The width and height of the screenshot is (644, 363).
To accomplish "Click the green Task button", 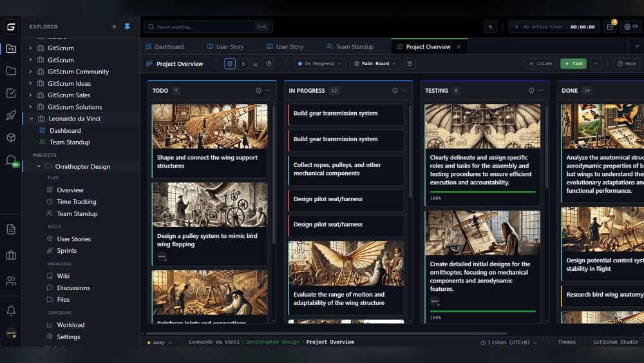I will point(573,64).
